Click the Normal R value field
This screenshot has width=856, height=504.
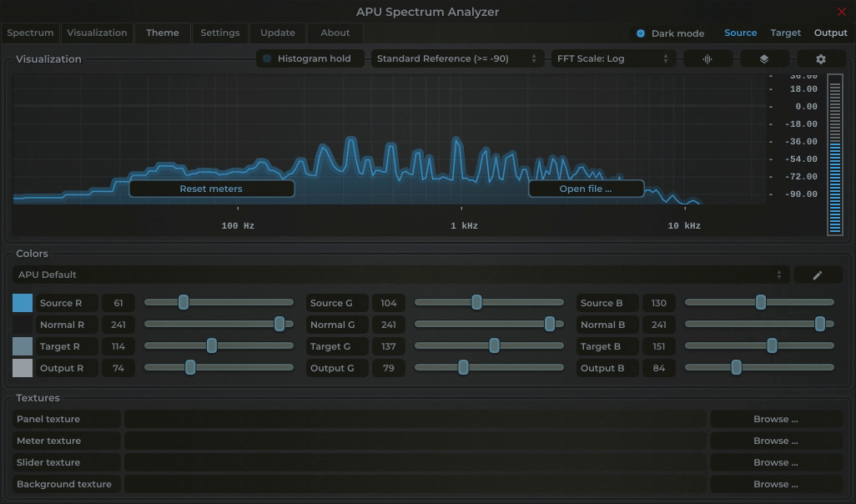(x=118, y=325)
